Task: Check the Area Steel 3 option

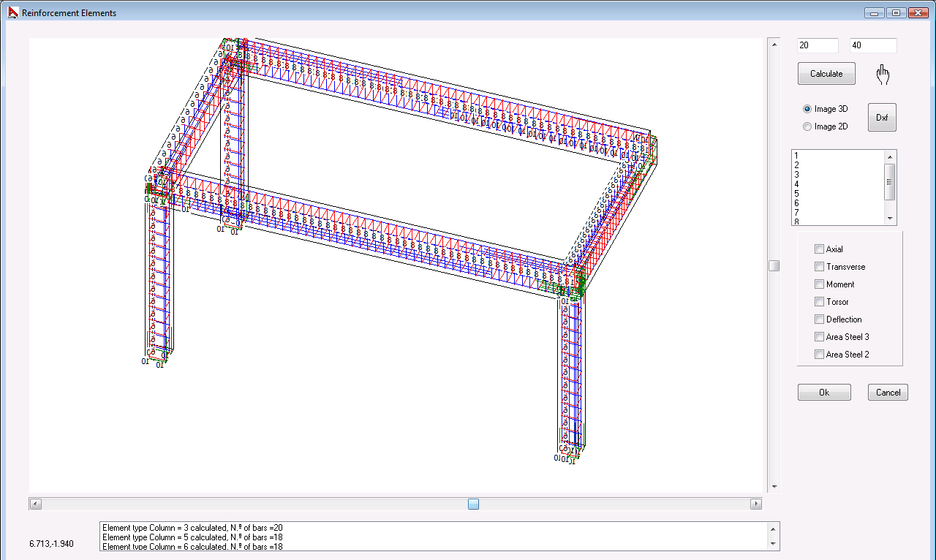Action: coord(819,337)
